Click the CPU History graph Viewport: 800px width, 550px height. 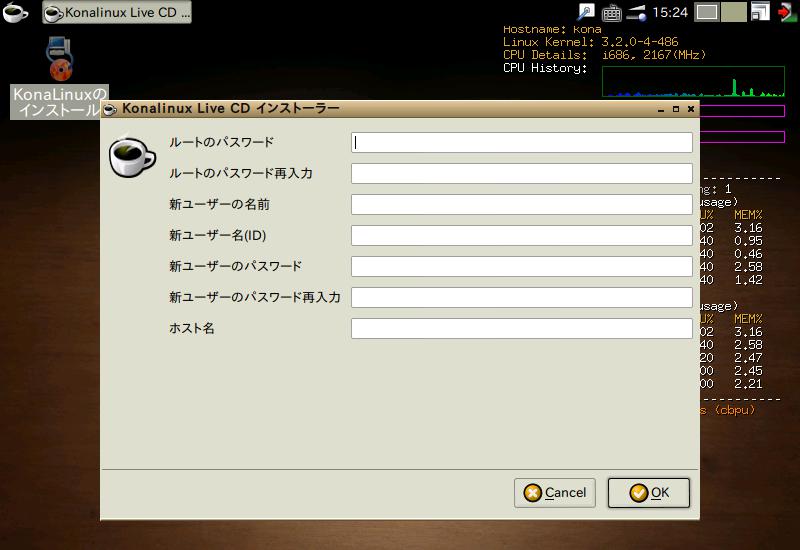tap(693, 81)
